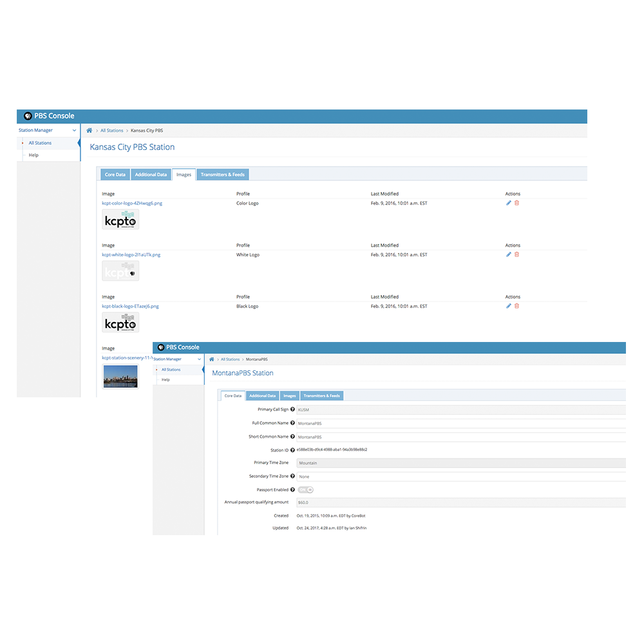
Task: Delete the Color Logo image entry
Action: coord(516,203)
